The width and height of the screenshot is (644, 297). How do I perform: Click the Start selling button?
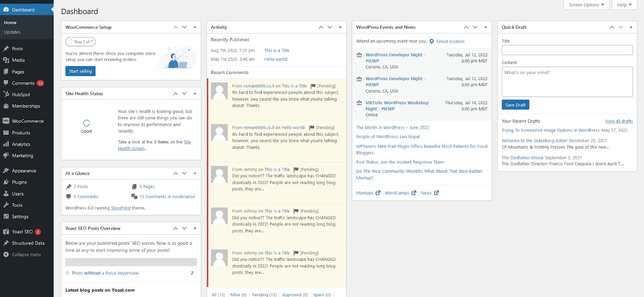80,71
